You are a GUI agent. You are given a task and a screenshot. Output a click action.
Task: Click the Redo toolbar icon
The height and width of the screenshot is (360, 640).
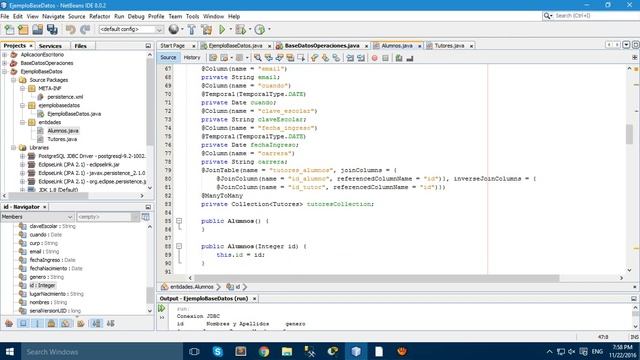tap(85, 29)
